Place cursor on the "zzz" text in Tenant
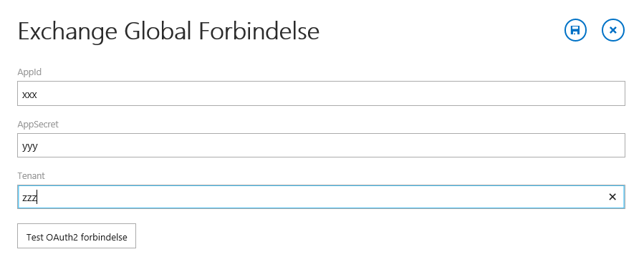This screenshot has width=644, height=272. (x=29, y=198)
